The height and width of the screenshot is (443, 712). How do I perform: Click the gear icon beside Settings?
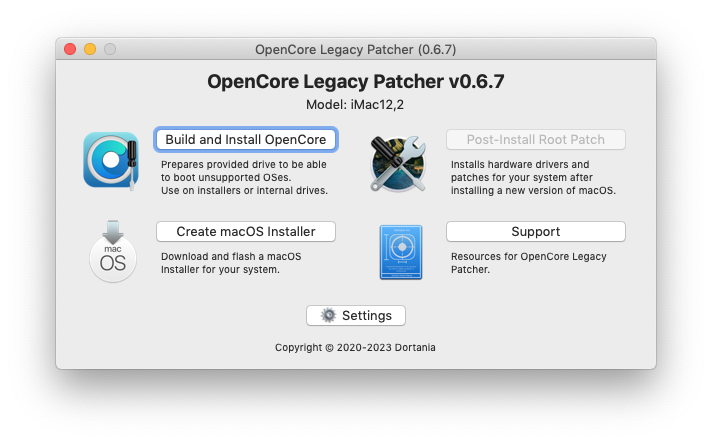point(328,315)
